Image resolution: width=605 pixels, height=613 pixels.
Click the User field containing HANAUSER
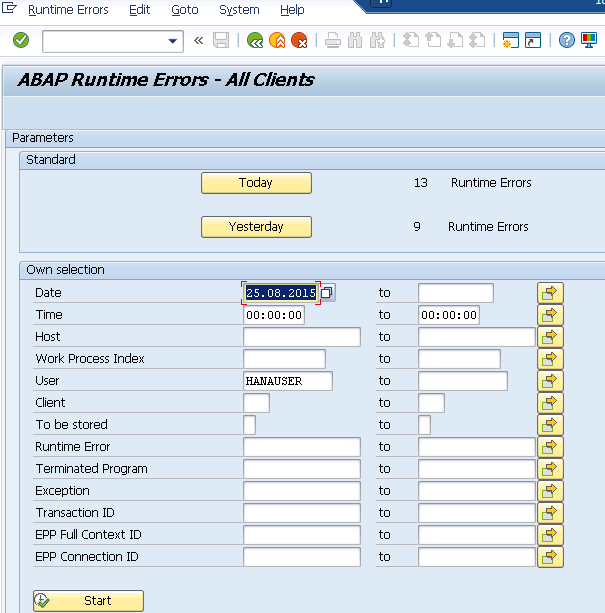(287, 381)
